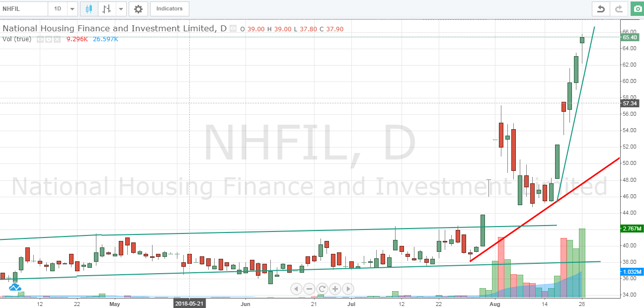644x308 pixels.
Task: Click the NHFIL symbol search field
Action: [24, 8]
